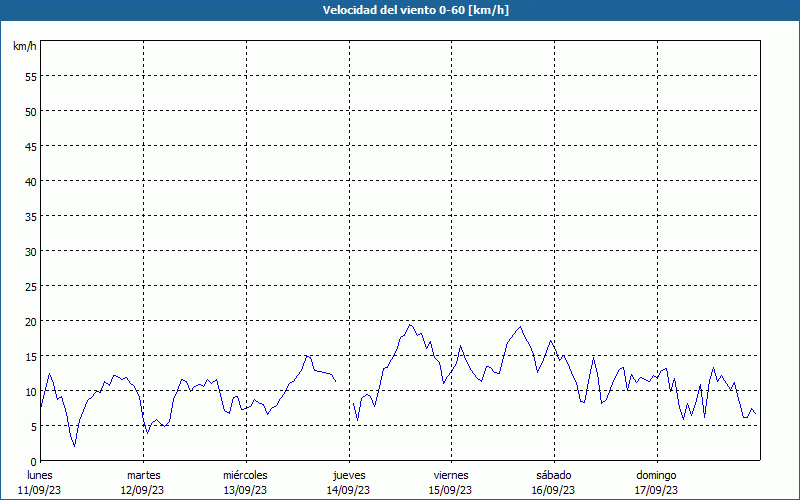The image size is (800, 500).
Task: Select the 45 value on the y-axis
Action: [31, 146]
